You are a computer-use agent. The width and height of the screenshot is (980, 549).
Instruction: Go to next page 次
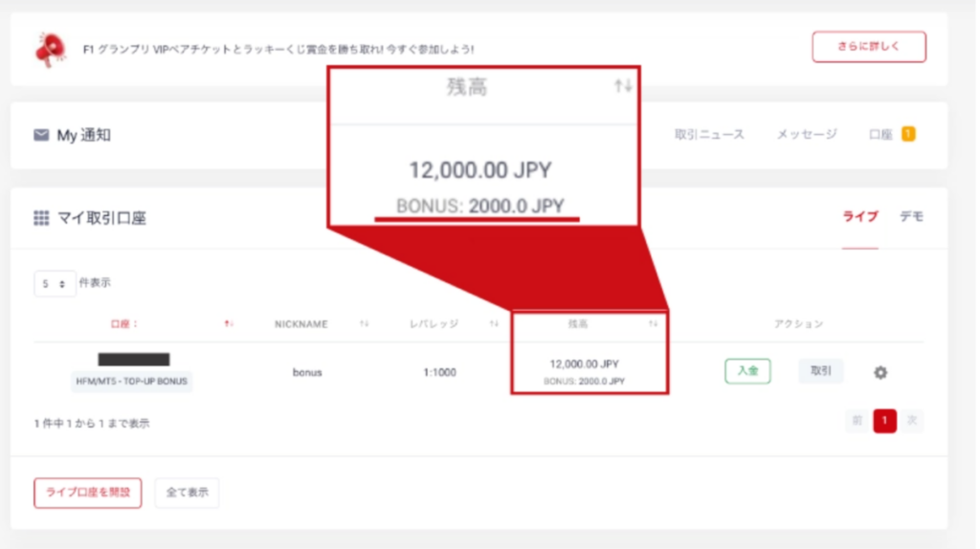click(912, 421)
